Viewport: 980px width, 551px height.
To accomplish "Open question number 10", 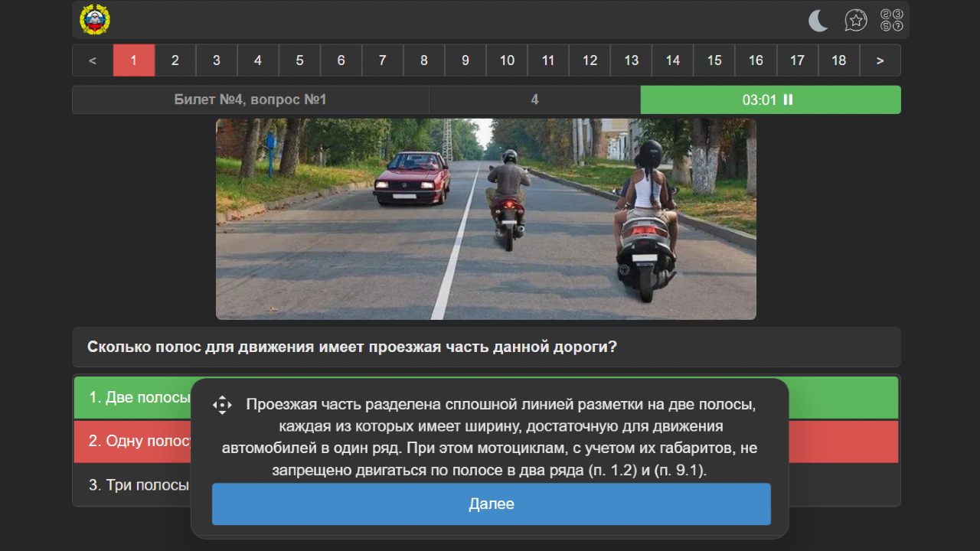I will 506,60.
